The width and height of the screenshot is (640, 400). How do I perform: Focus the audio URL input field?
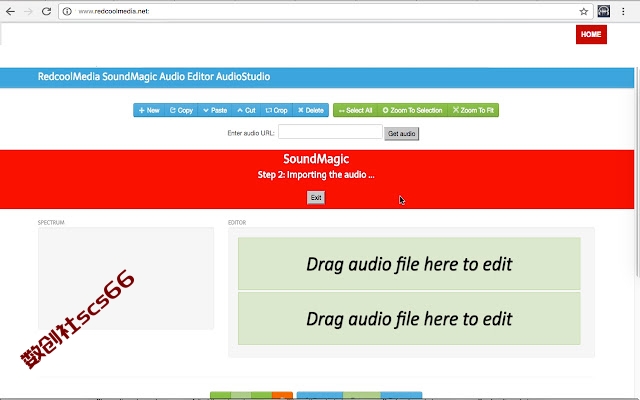330,132
